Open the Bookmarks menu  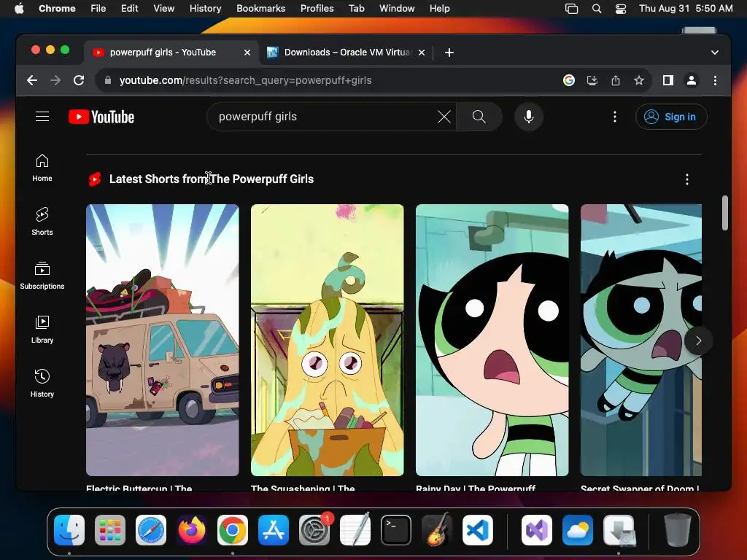tap(261, 8)
